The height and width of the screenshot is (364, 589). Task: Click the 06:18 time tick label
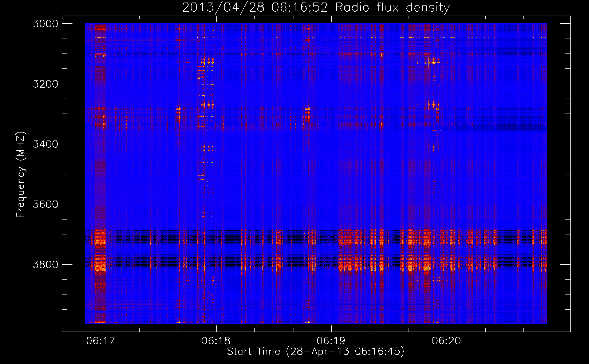(x=216, y=341)
